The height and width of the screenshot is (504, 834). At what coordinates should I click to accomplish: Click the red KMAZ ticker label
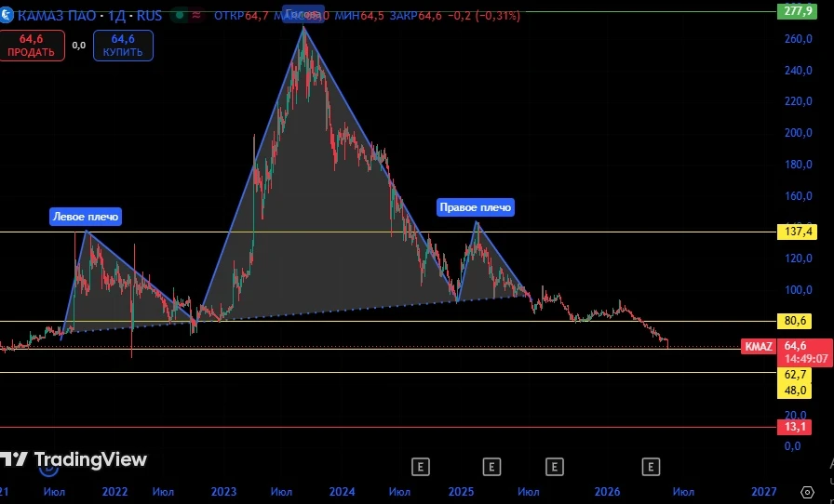[759, 347]
